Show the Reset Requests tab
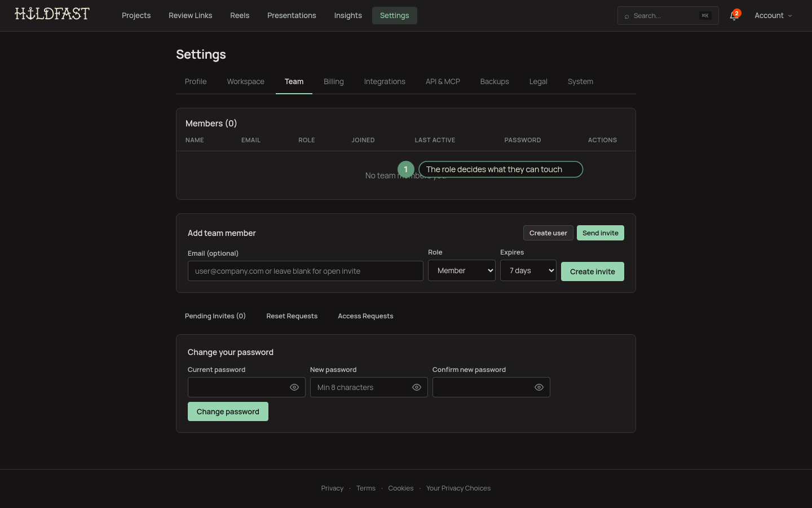Viewport: 812px width, 508px height. (x=292, y=316)
